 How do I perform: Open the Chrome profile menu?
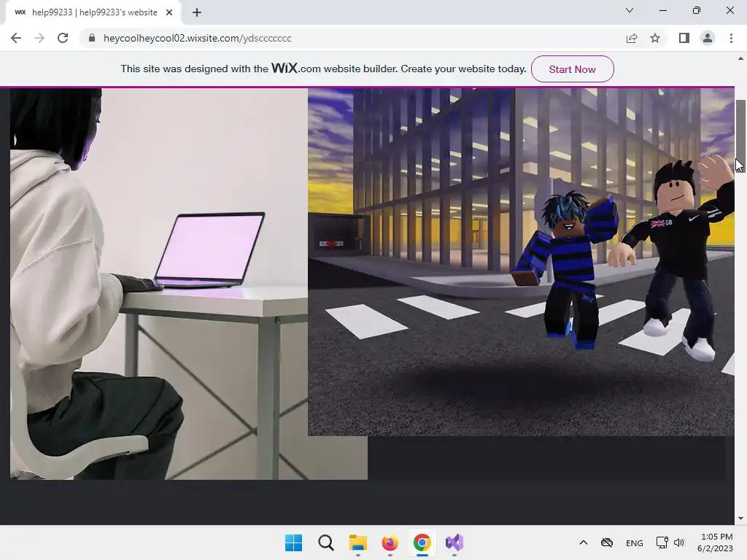click(x=708, y=38)
